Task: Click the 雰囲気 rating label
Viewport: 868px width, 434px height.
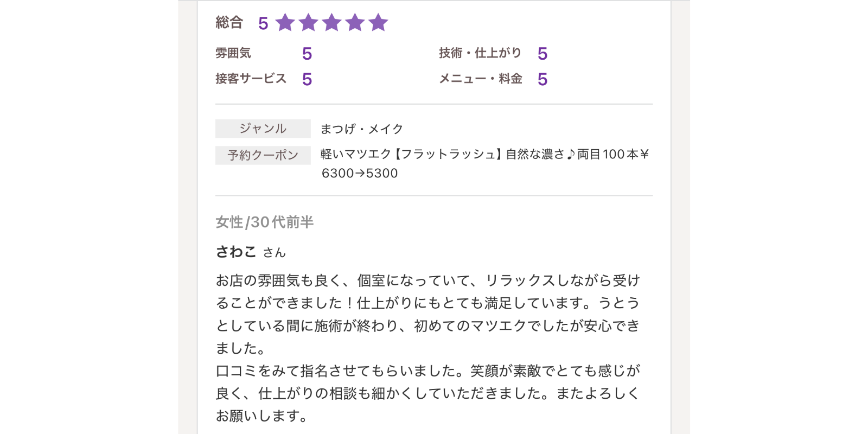Action: (233, 53)
